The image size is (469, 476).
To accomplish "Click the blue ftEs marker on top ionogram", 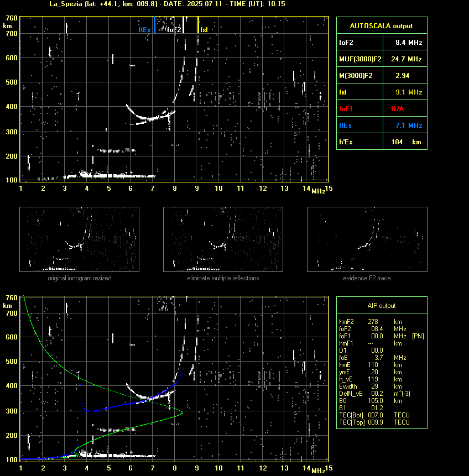I will [154, 25].
